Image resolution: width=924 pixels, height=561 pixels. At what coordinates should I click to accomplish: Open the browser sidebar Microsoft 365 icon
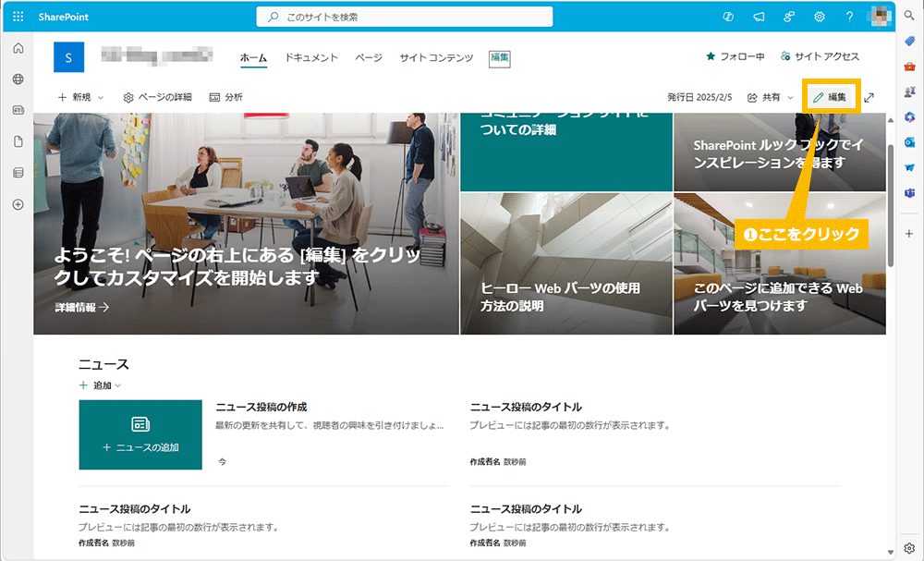coord(909,117)
